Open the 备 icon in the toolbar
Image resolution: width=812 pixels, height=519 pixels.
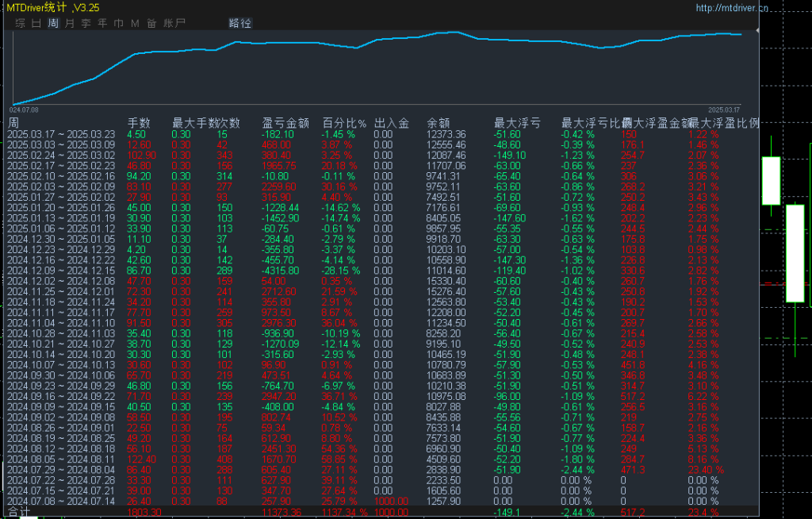coord(152,23)
